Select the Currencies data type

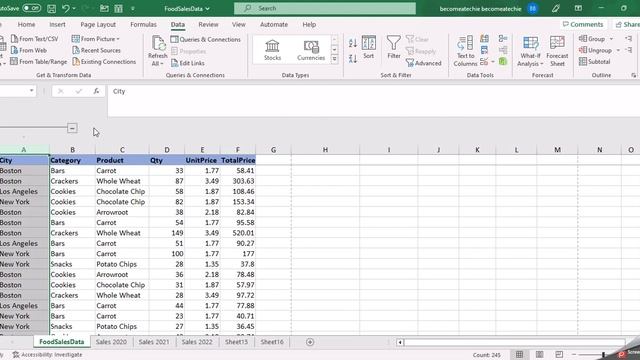coord(311,50)
